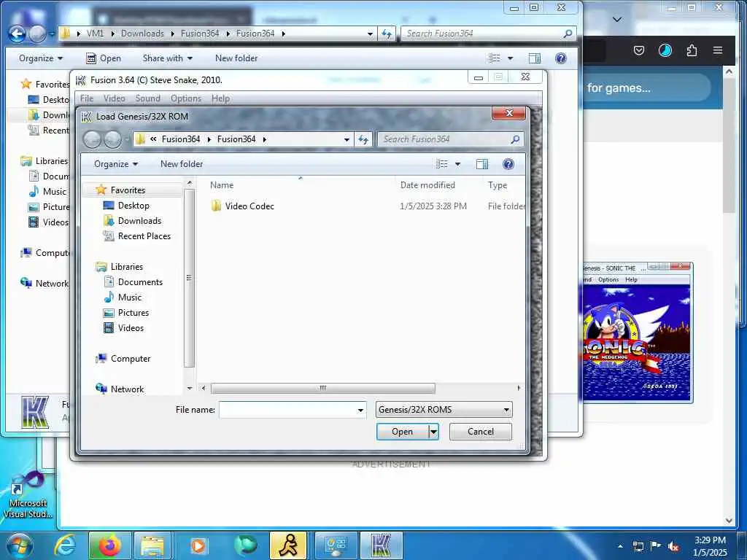Toggle preview pane in the Load ROM dialog

(x=482, y=164)
